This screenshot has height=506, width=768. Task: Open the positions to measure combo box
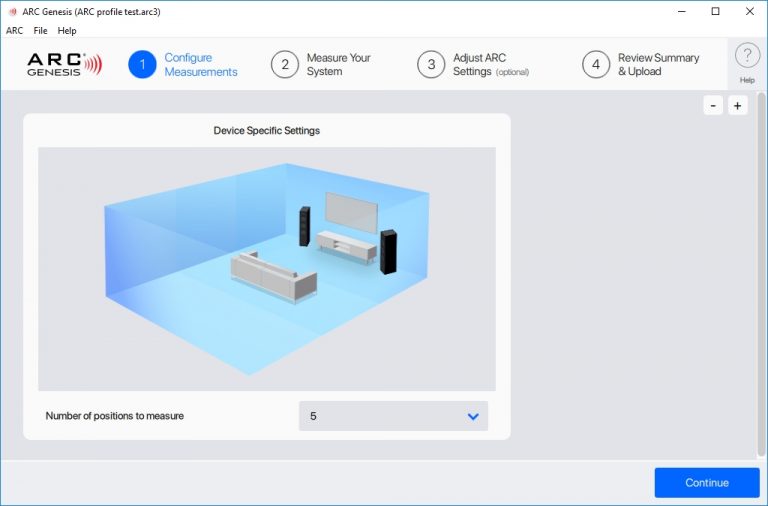pyautogui.click(x=393, y=416)
